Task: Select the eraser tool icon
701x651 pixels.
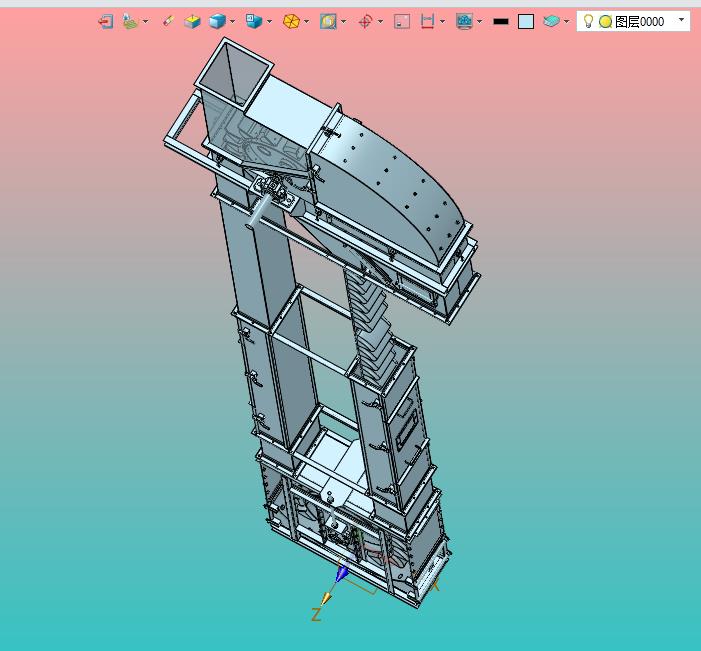Action: 168,21
